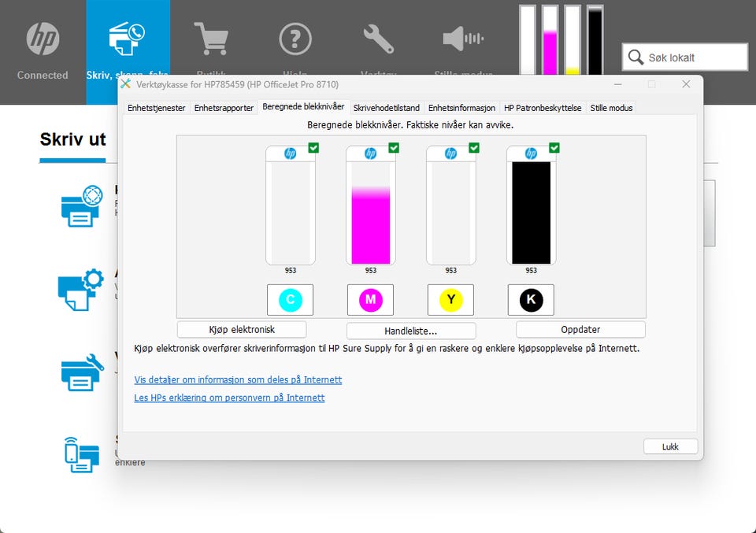Switch to the Enhetsrapporter tab

click(224, 108)
